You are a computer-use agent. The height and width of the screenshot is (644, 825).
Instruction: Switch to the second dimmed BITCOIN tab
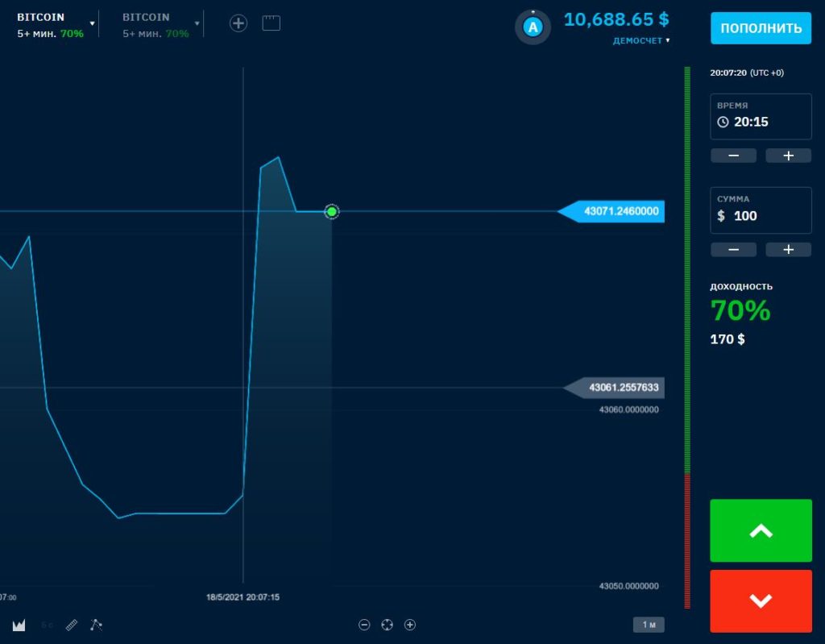155,25
